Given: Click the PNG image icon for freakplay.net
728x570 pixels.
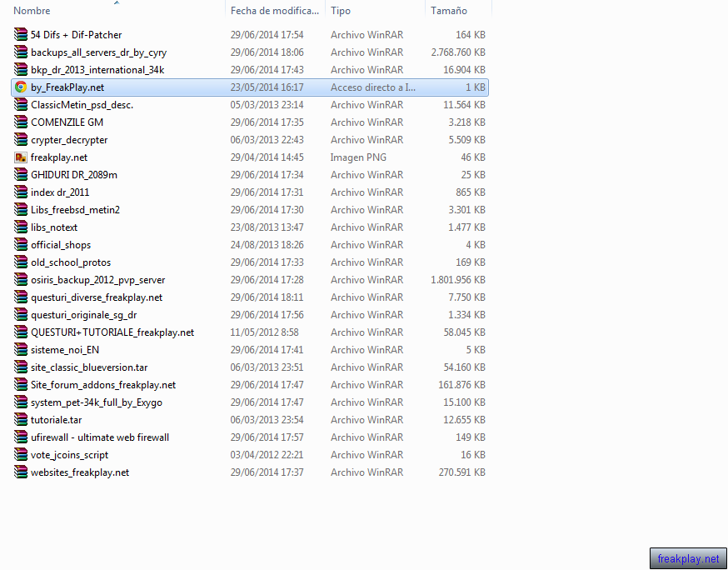Looking at the screenshot, I should 21,157.
